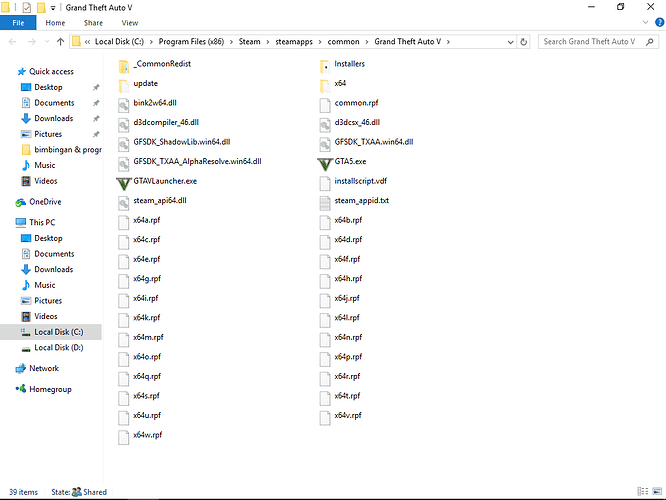666x500 pixels.
Task: Go up one folder level
Action: point(60,42)
